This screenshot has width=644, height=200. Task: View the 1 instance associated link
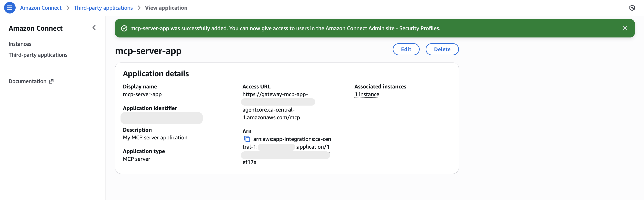[366, 94]
